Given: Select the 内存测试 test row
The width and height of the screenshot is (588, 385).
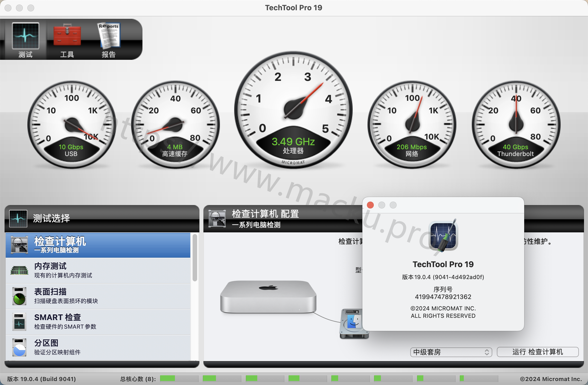Looking at the screenshot, I should [x=98, y=271].
